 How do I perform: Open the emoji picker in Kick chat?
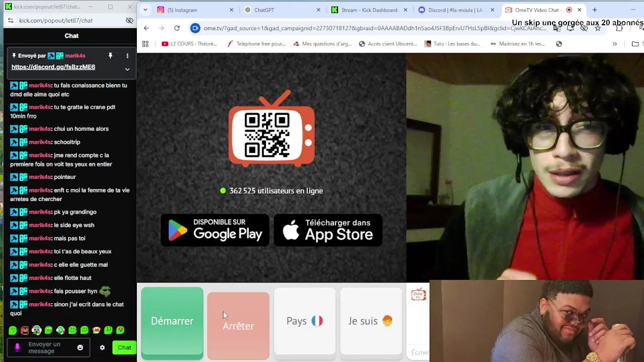coord(80,347)
